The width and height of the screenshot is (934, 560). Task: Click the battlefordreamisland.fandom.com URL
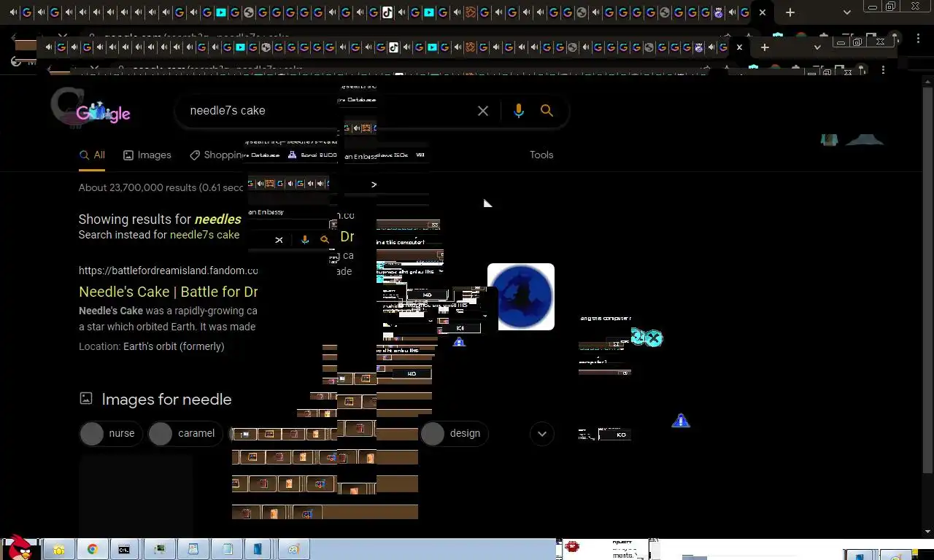coord(168,271)
